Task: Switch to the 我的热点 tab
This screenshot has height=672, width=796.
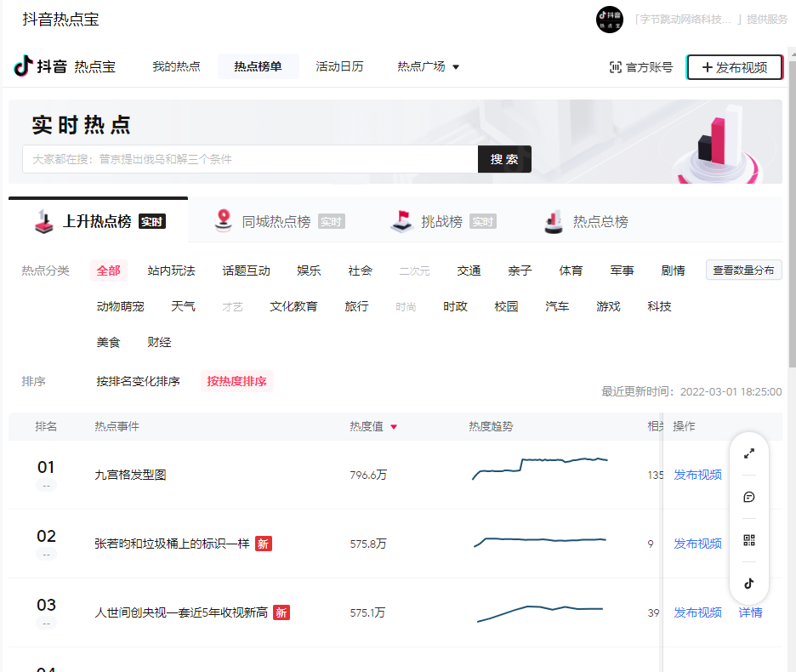Action: point(176,65)
